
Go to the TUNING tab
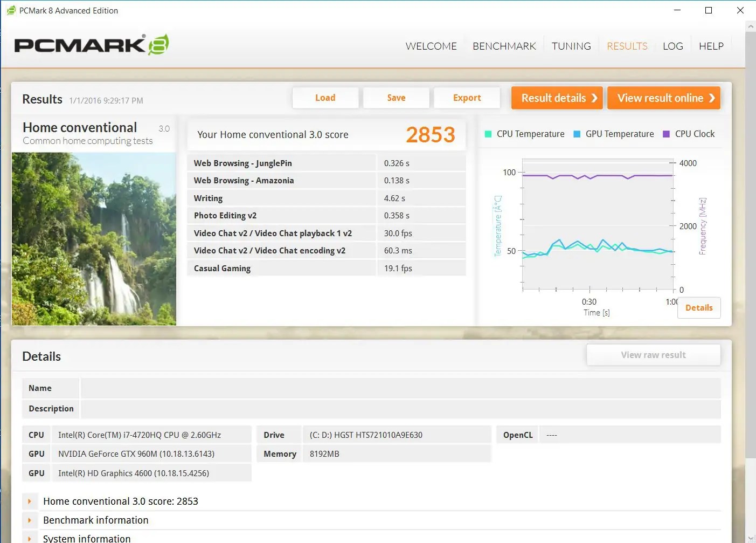(x=571, y=46)
